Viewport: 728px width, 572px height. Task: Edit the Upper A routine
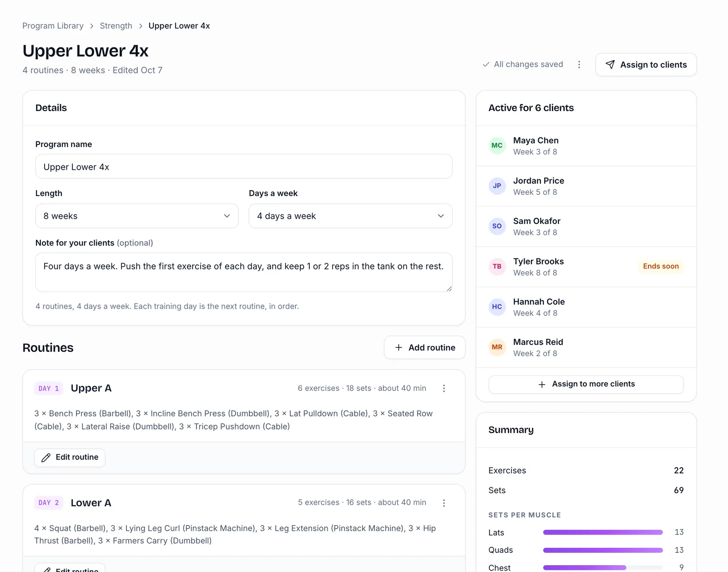(x=70, y=457)
